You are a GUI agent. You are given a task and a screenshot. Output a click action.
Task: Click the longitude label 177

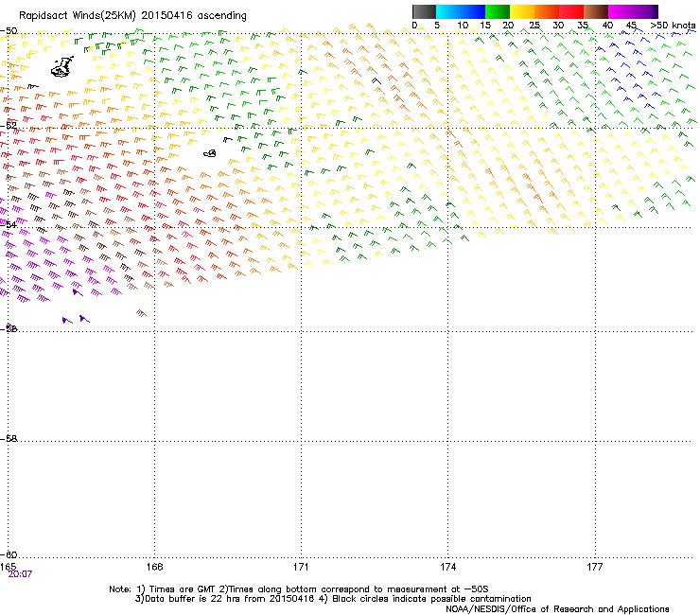[595, 567]
